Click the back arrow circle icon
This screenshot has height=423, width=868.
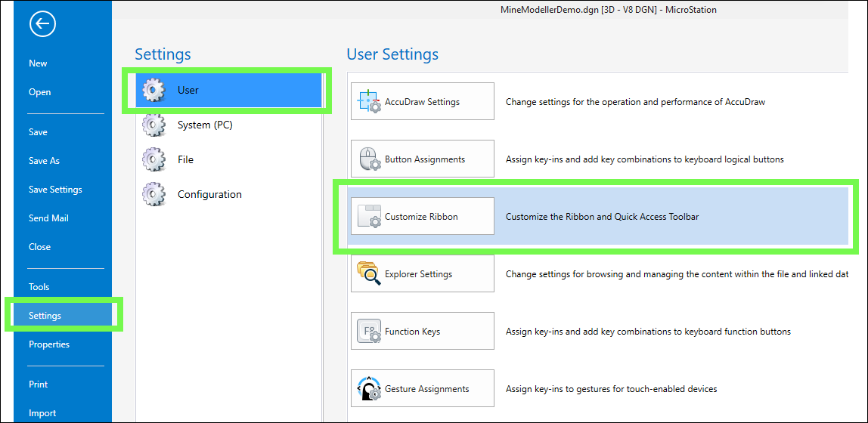point(42,24)
